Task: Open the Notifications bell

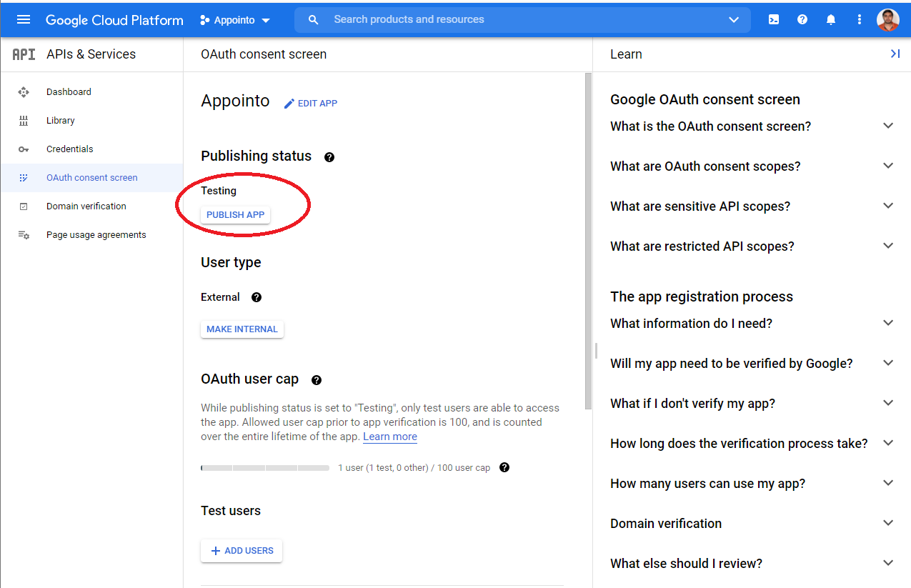Action: pyautogui.click(x=831, y=20)
